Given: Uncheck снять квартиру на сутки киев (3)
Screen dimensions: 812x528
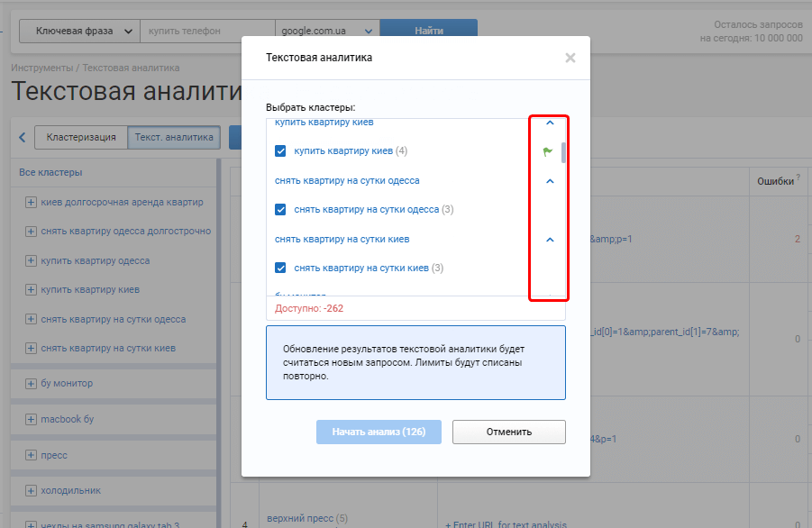Looking at the screenshot, I should pyautogui.click(x=280, y=269).
